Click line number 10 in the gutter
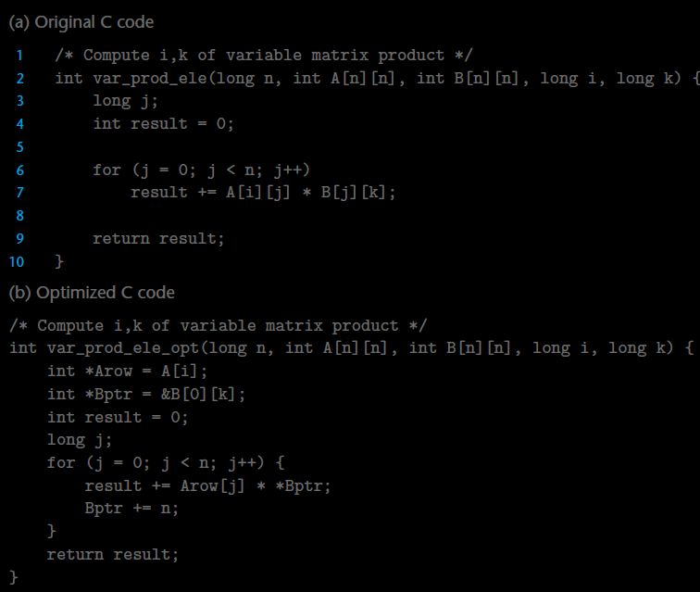 (17, 261)
